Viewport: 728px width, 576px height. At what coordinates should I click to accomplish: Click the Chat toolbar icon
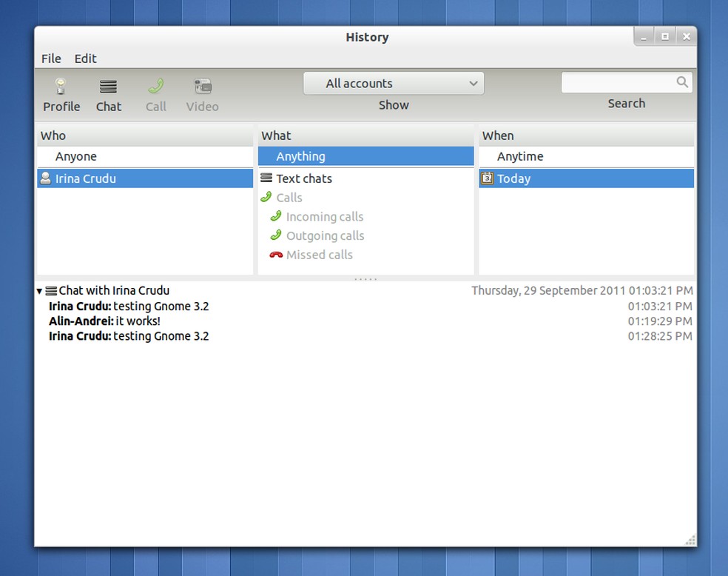(x=108, y=87)
